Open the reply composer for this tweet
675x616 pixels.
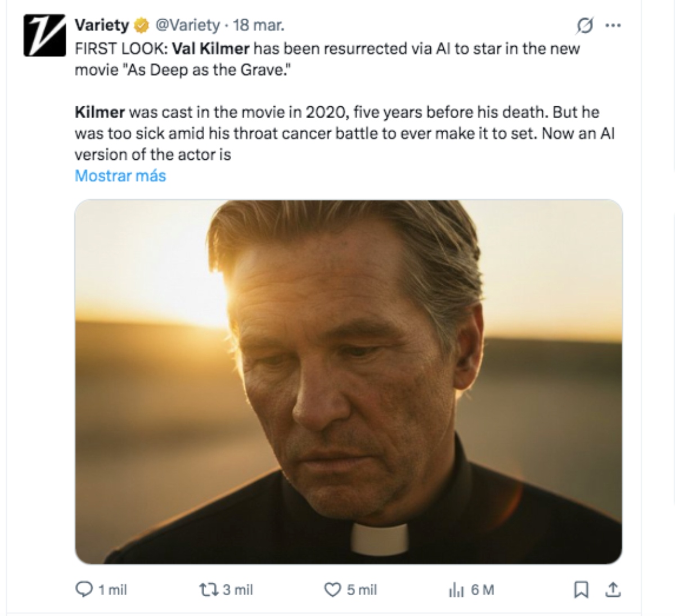(83, 590)
